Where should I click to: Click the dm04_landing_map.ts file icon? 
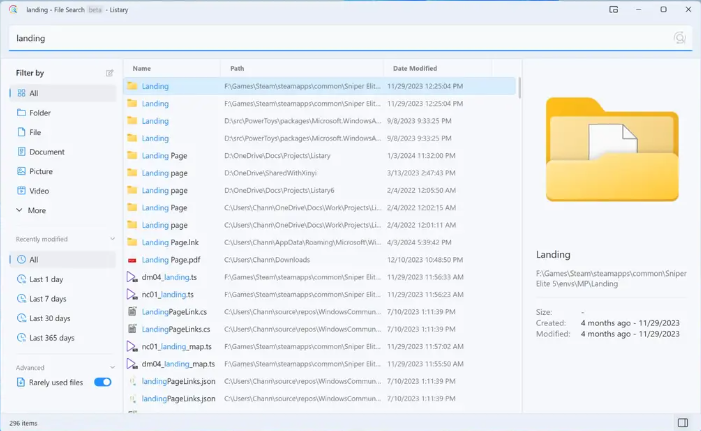(x=132, y=364)
